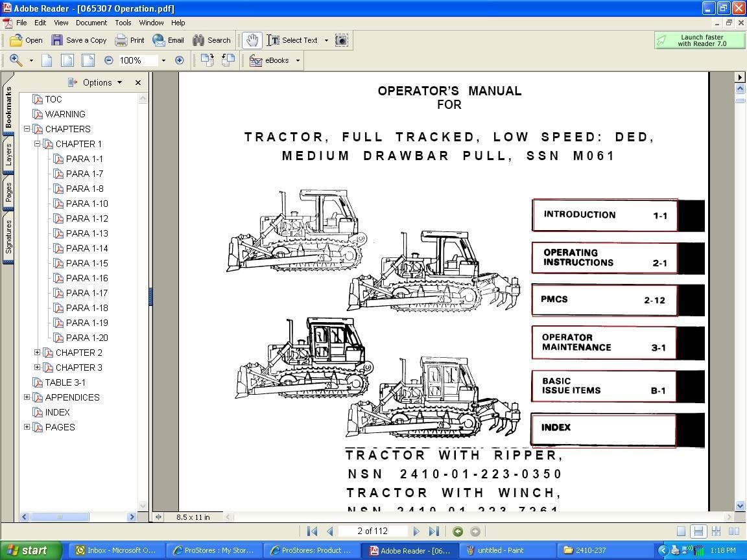Expand the CHAPTER 2 node
The image size is (747, 560).
(37, 353)
